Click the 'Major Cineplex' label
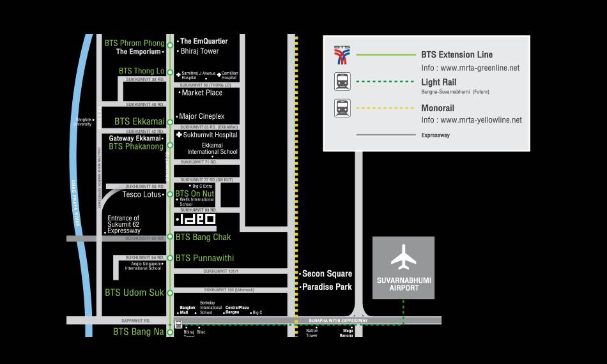Viewport: 607px width, 364px height. coord(202,116)
